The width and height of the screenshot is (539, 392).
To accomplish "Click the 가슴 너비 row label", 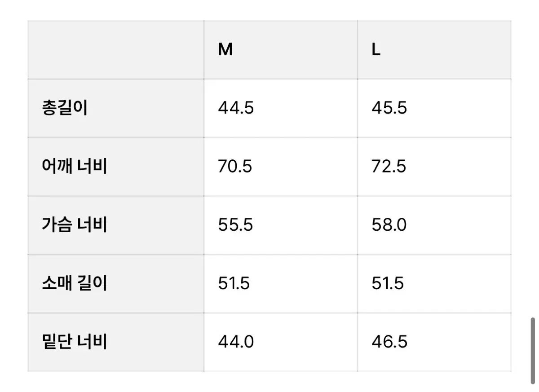I will (74, 225).
